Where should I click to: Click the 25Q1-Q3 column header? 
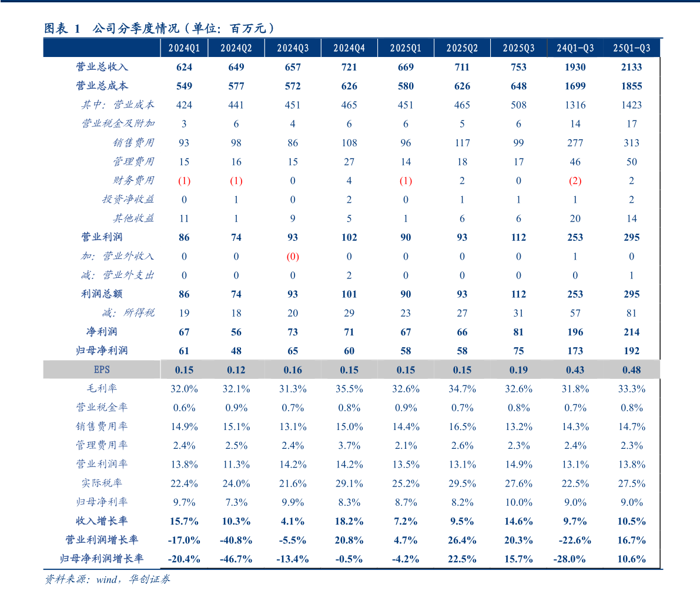631,48
